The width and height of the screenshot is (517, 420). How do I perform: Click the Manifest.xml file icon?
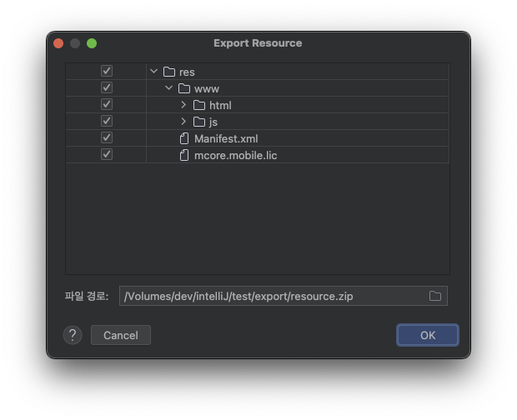[184, 138]
